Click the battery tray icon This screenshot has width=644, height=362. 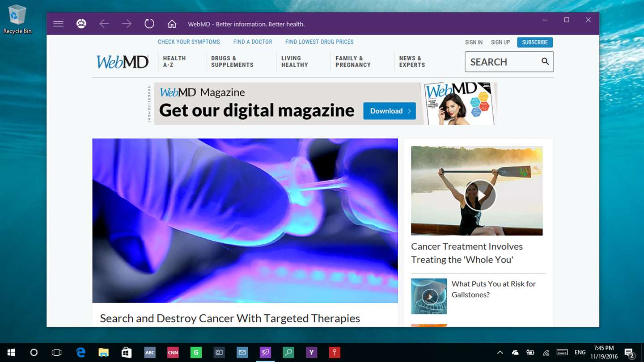coord(530,353)
